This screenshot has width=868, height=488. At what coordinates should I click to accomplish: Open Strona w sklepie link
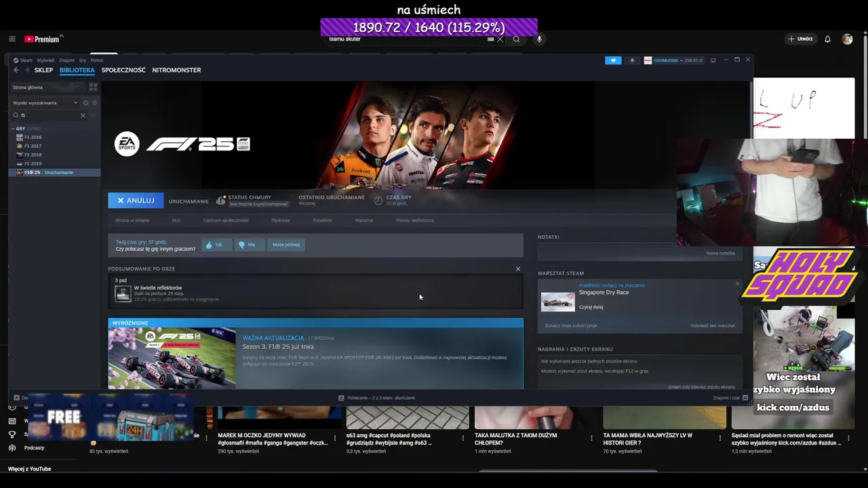(132, 220)
